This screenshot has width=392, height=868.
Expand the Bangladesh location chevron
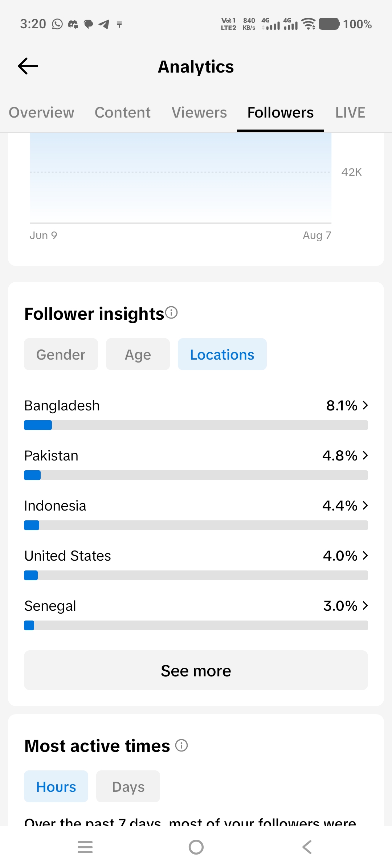point(365,405)
